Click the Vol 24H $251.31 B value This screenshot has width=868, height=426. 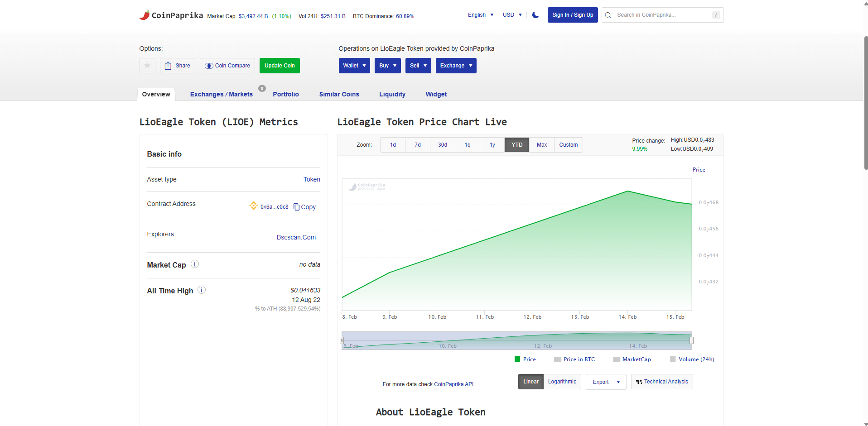pyautogui.click(x=333, y=16)
